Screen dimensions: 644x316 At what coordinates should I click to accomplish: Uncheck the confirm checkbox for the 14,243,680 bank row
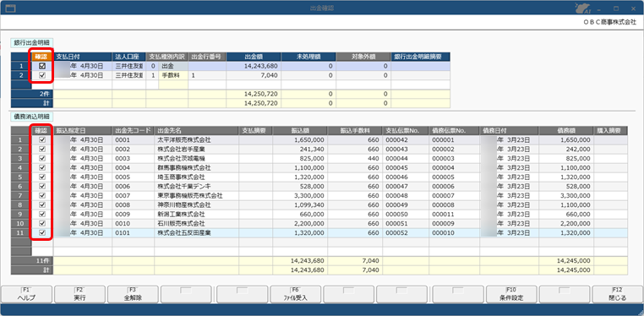tap(42, 66)
